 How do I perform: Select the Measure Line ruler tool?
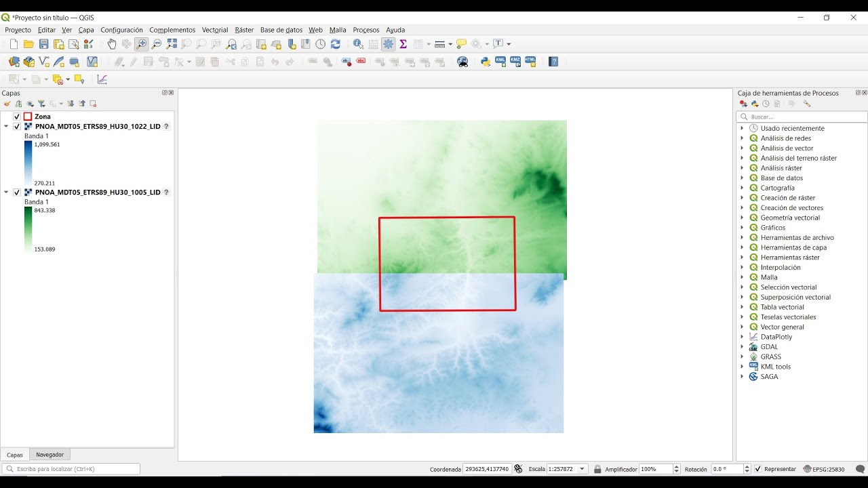439,44
